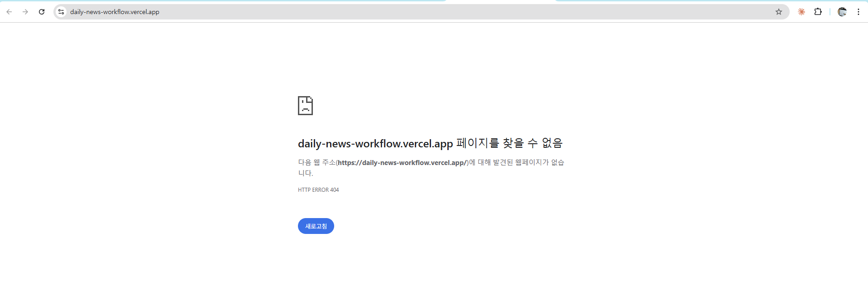Go back to the previous page
The width and height of the screenshot is (868, 282).
click(x=9, y=12)
